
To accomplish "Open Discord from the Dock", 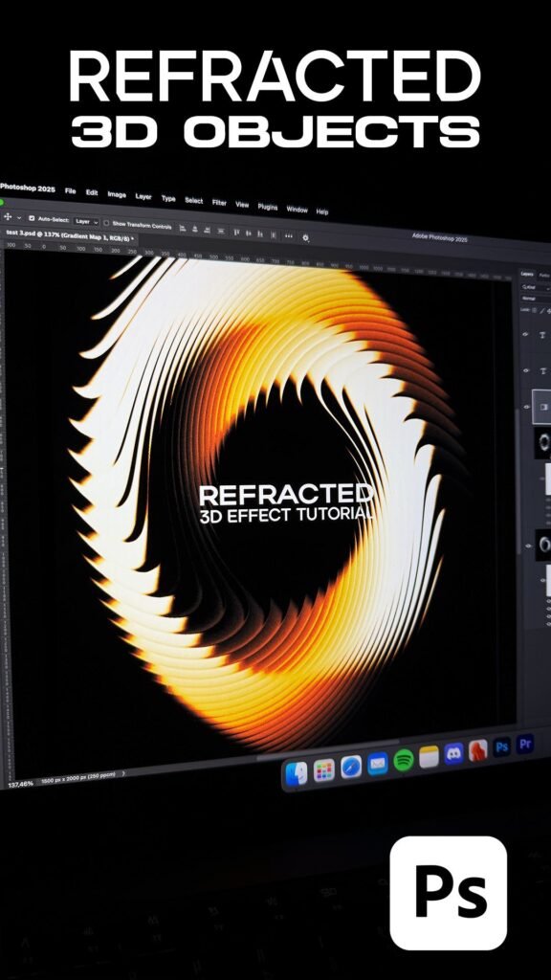I will [x=453, y=754].
